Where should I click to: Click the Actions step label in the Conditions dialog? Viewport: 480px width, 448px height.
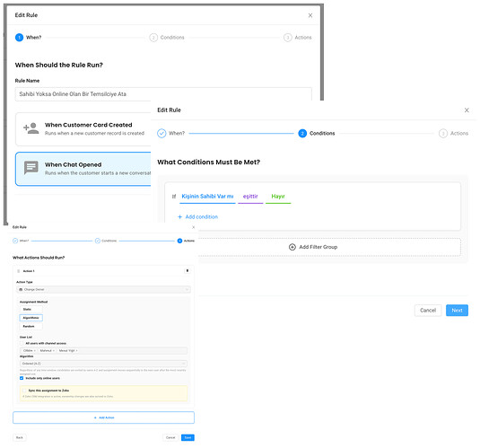click(459, 133)
